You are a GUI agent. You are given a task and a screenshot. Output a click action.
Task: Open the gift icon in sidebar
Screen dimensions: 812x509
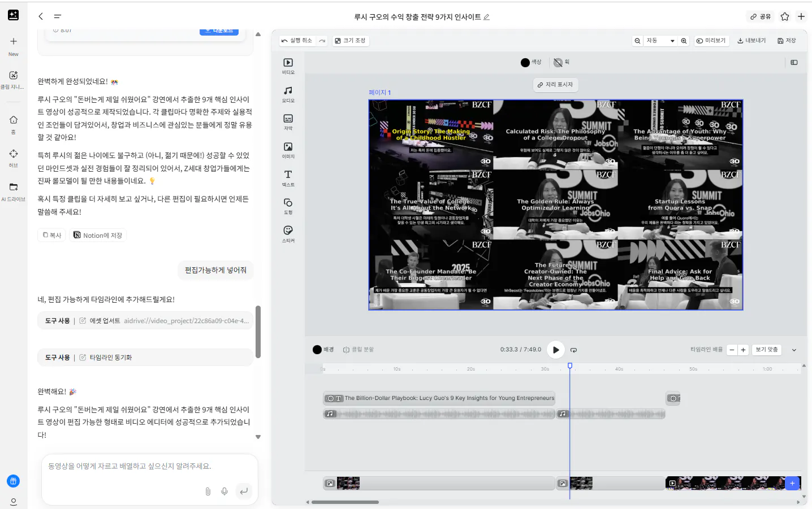tap(14, 481)
